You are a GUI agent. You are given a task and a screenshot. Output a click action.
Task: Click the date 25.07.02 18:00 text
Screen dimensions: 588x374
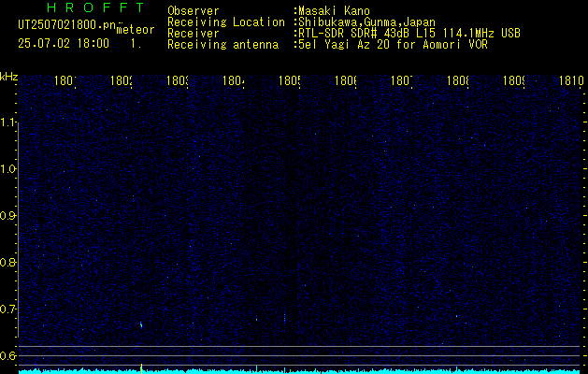click(64, 43)
